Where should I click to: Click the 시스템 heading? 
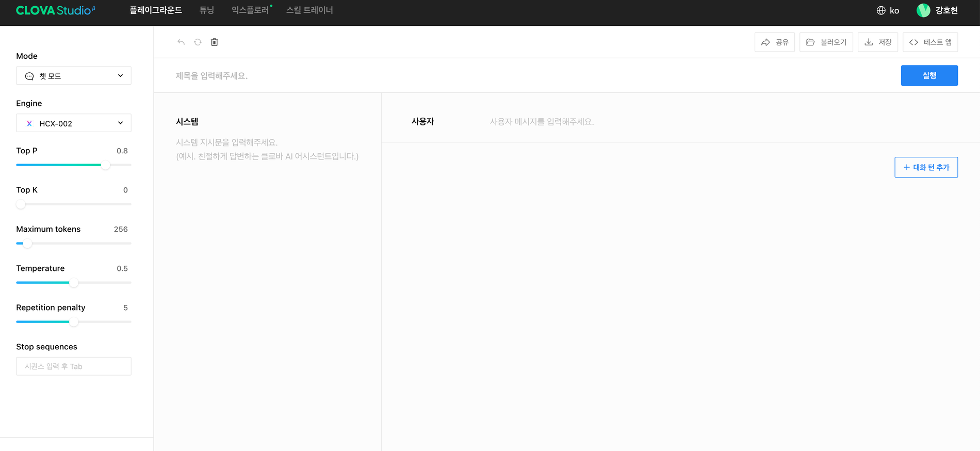pos(187,122)
